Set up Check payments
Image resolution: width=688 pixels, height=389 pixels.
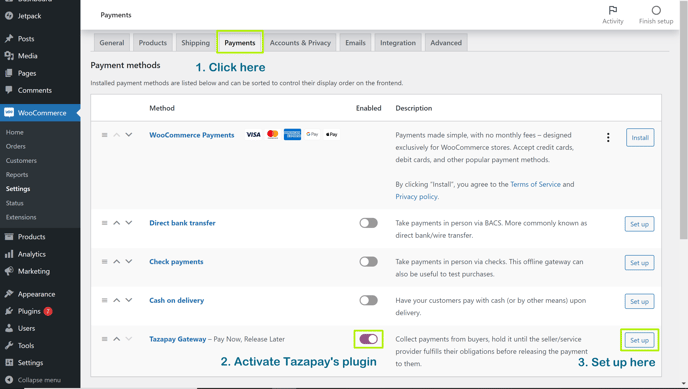point(639,263)
